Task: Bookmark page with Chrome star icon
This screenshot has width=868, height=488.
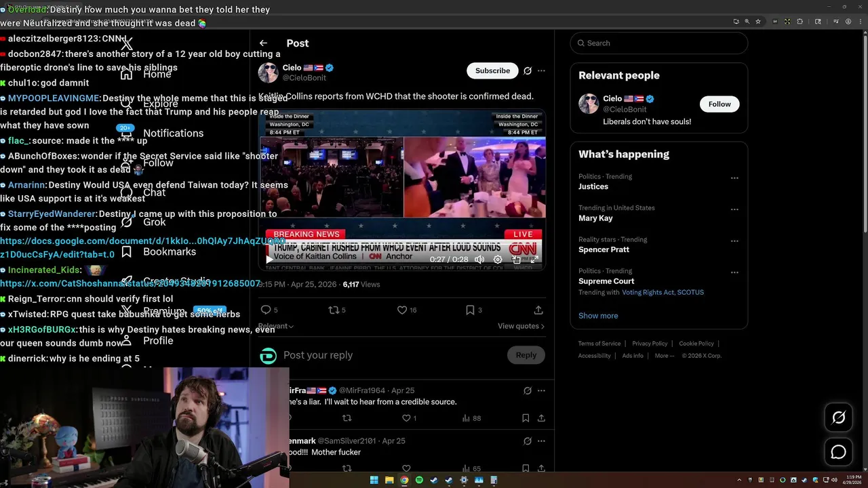Action: coord(757,22)
